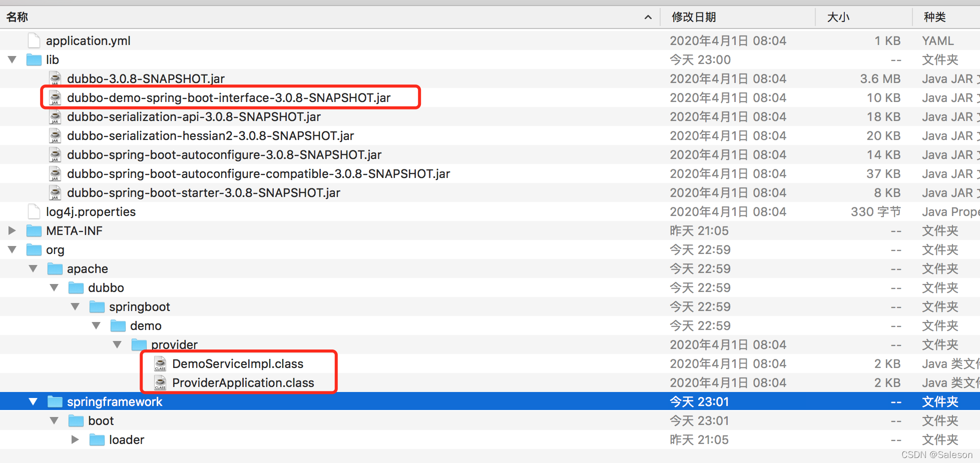This screenshot has width=980, height=463.
Task: Collapse the lib folder disclosure triangle
Action: pyautogui.click(x=12, y=59)
